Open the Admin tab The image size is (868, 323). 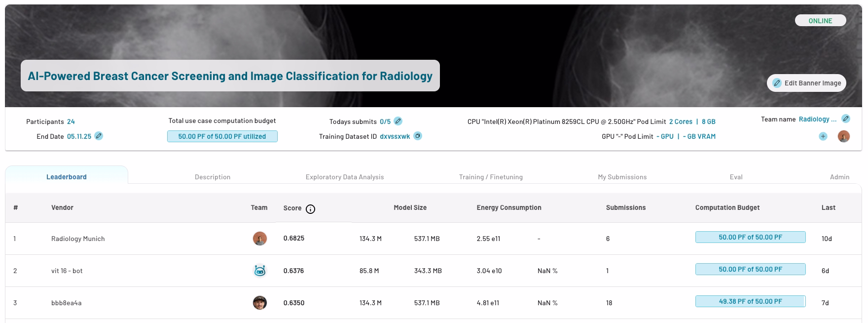tap(839, 177)
